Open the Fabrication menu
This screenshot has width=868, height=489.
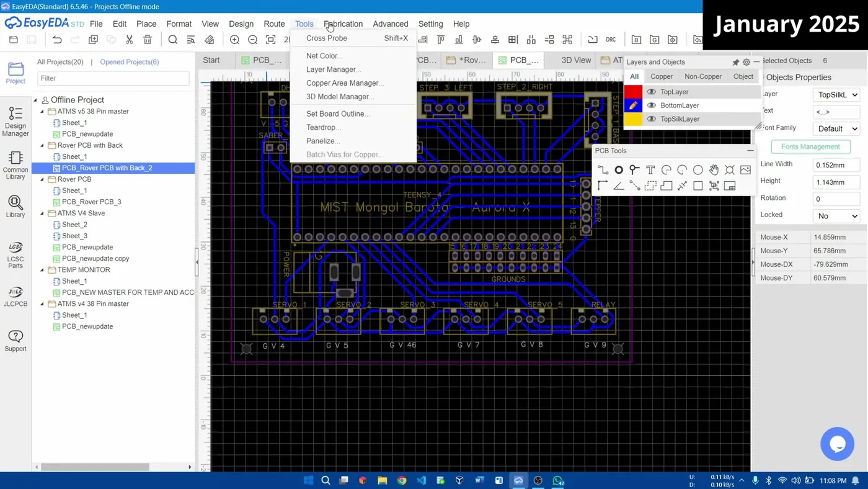tap(343, 24)
